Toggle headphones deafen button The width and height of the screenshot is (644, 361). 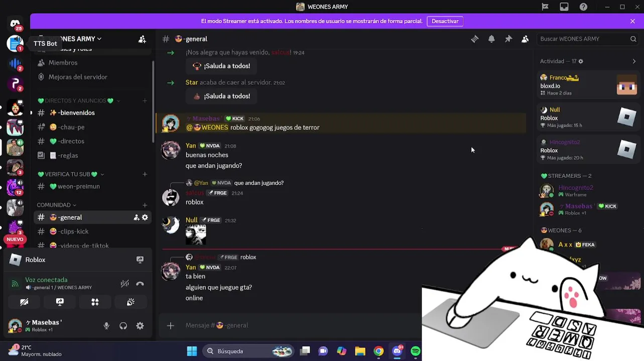(x=123, y=326)
